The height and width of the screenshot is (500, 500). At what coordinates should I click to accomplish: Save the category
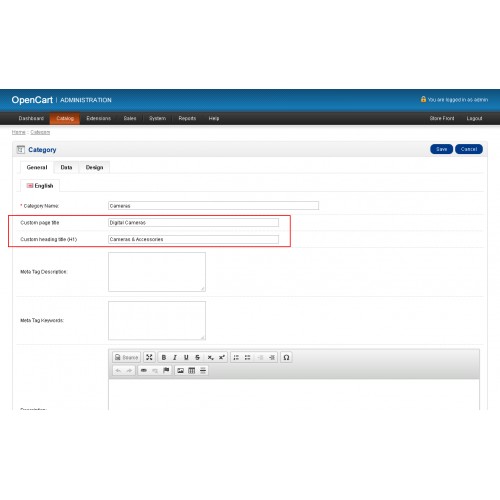pos(441,149)
